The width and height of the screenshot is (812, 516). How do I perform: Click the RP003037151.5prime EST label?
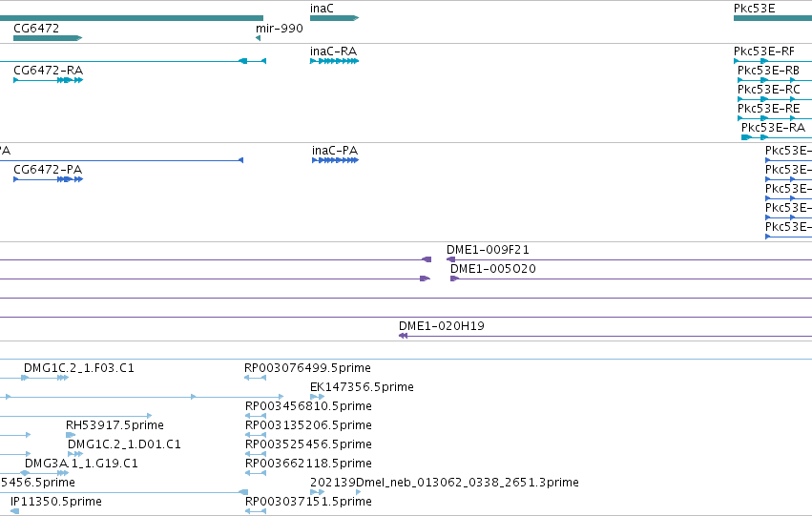point(308,502)
